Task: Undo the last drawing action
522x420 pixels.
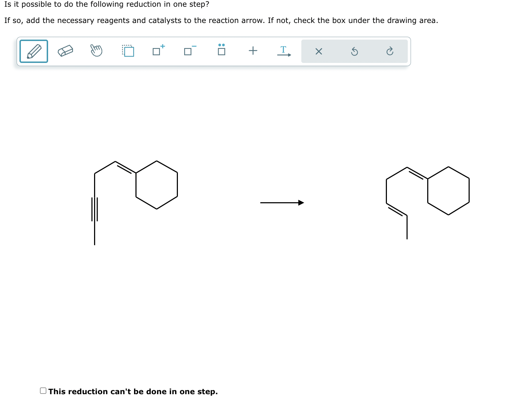Action: click(354, 51)
